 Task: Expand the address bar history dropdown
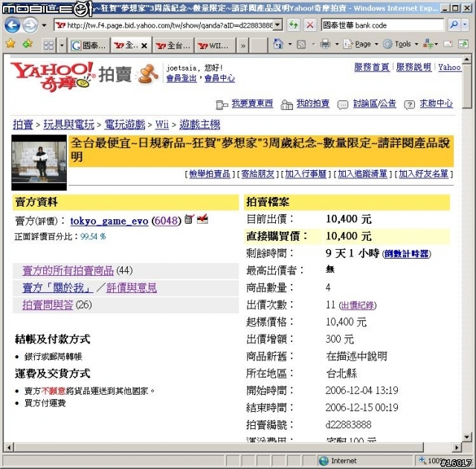277,25
